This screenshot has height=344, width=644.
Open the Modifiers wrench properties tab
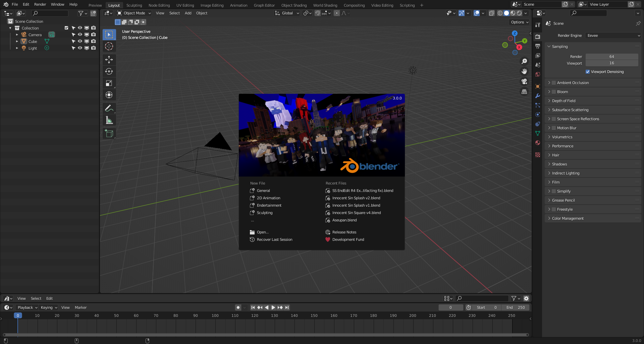tap(538, 96)
